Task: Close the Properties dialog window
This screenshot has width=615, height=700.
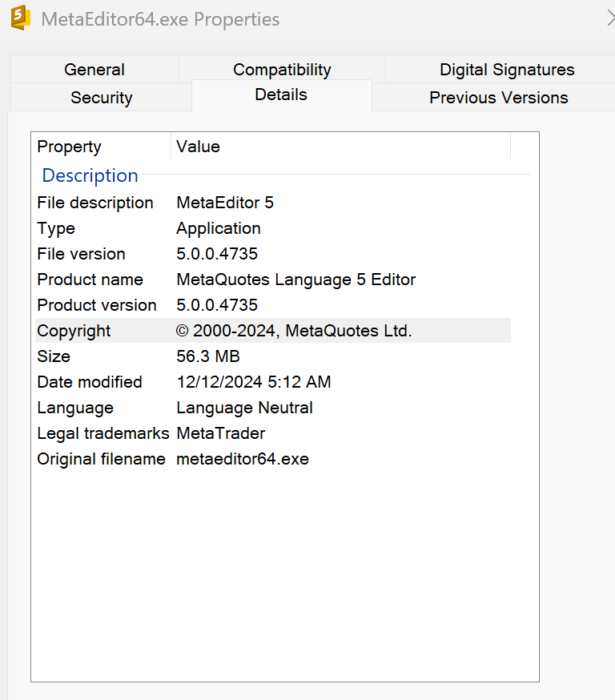Action: tap(610, 18)
